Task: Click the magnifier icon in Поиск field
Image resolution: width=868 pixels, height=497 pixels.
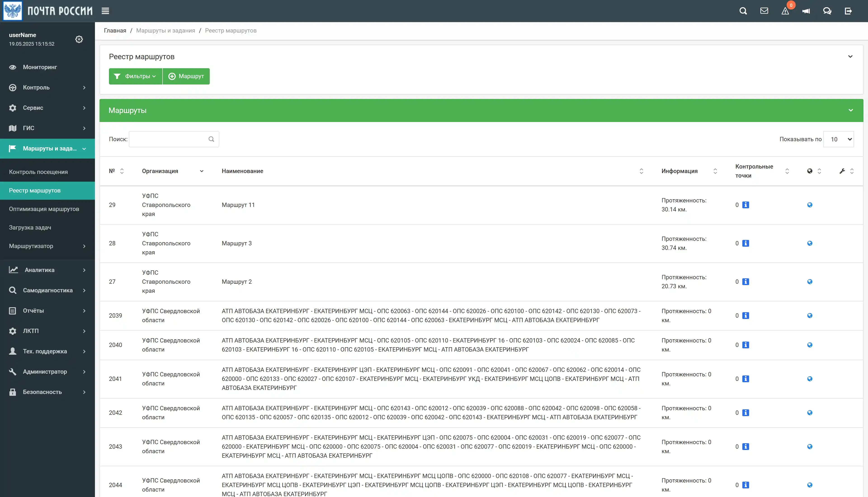Action: coord(211,139)
